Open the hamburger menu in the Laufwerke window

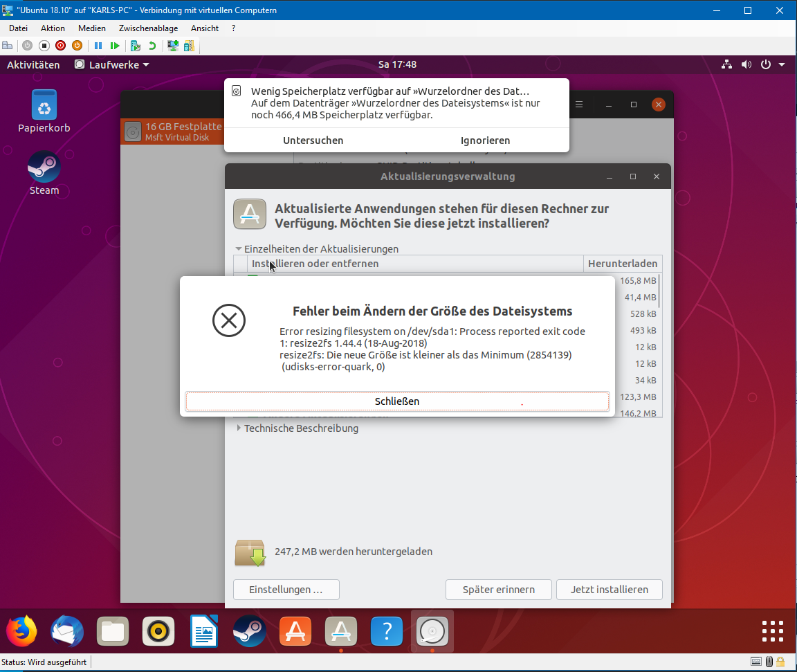pyautogui.click(x=579, y=105)
